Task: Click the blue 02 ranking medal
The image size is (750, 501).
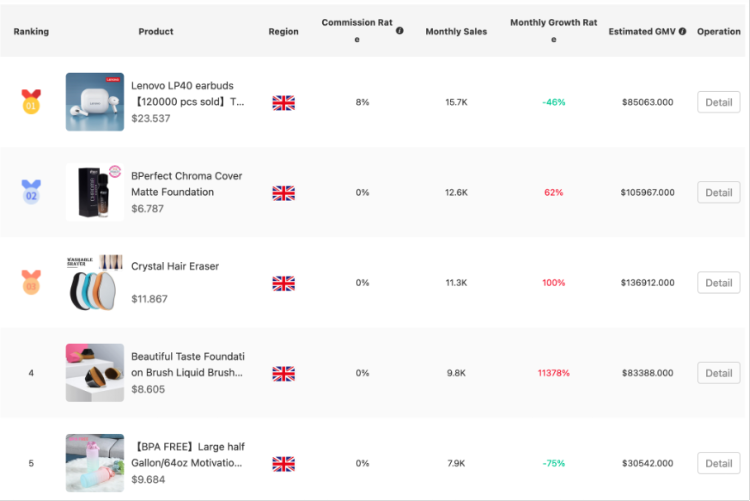Action: [31, 192]
